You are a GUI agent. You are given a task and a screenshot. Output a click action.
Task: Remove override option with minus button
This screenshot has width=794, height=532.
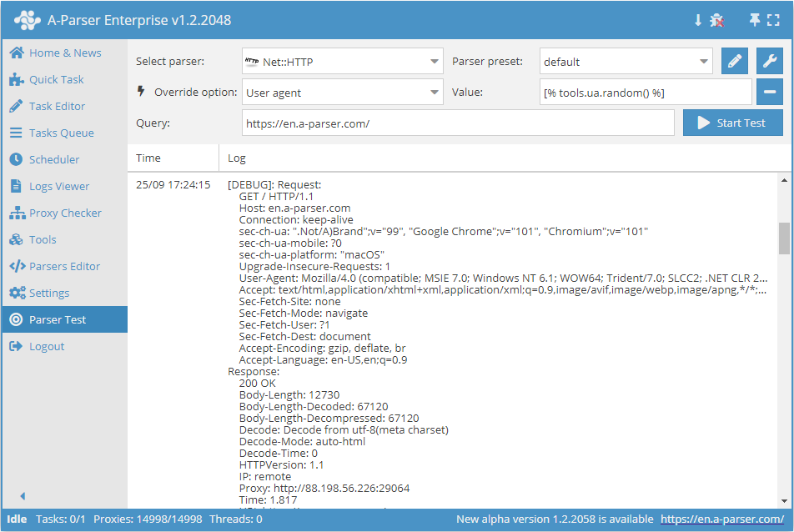tap(770, 93)
